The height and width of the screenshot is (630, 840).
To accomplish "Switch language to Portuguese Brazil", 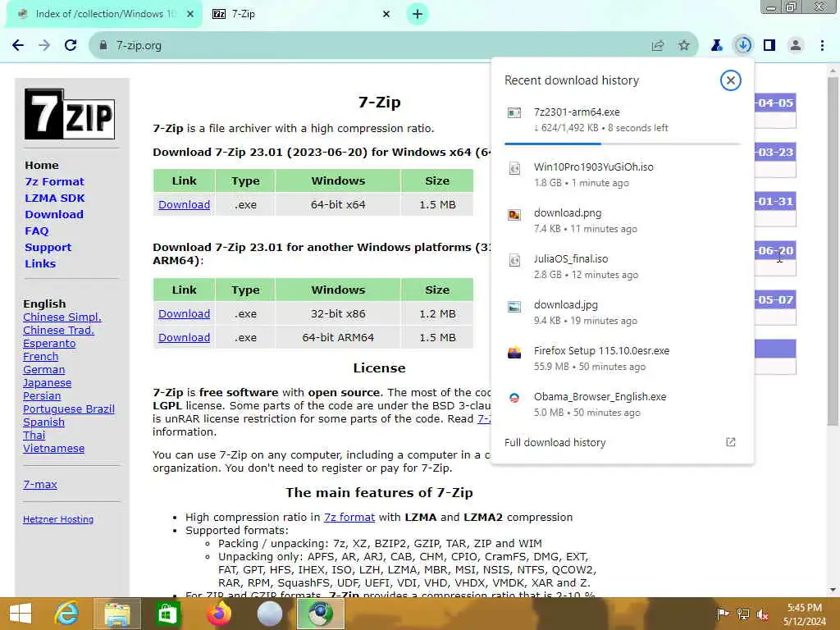I will [69, 409].
